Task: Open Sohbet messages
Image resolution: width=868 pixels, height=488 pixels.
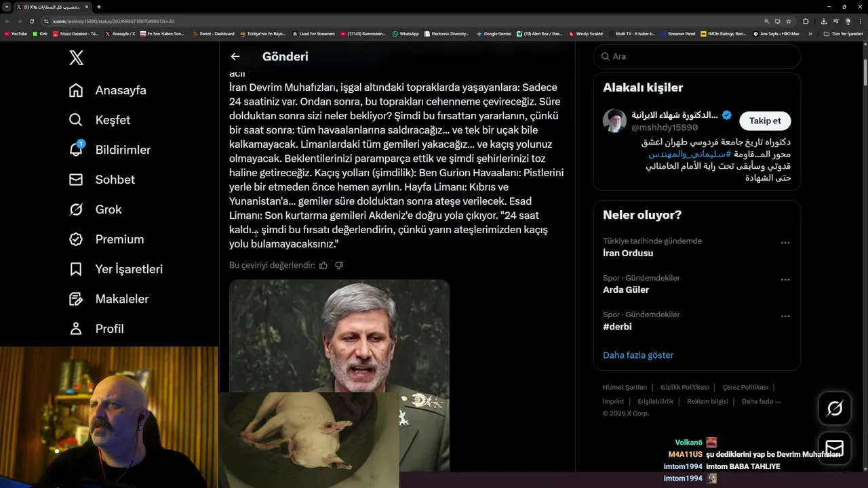Action: coord(102,180)
